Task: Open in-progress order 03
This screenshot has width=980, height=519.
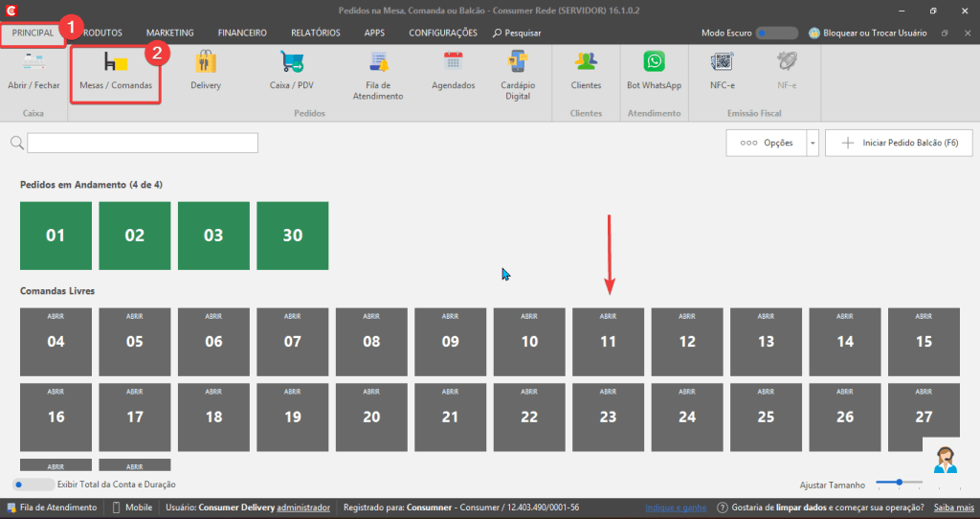Action: click(213, 236)
